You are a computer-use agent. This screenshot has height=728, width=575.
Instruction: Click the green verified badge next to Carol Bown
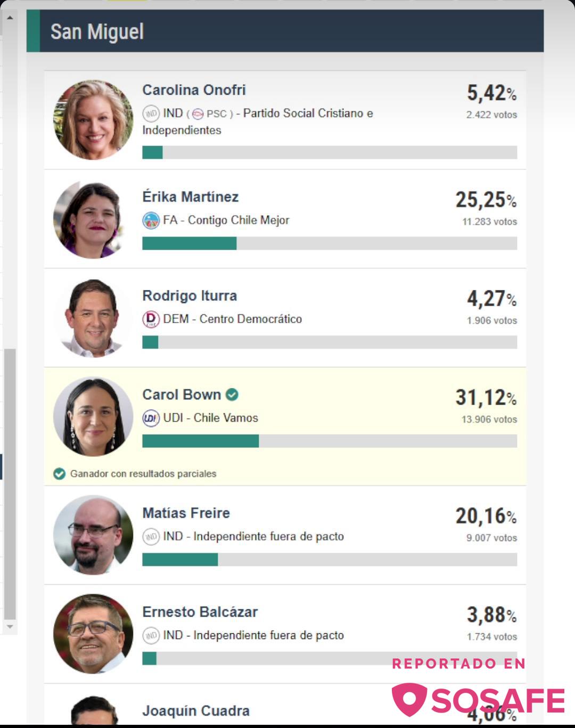point(232,395)
